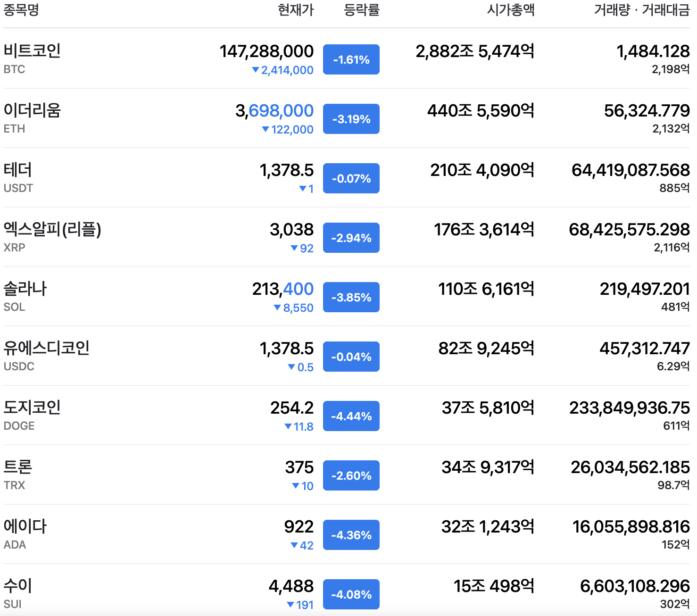Sort by 등락률 column header
Viewport: 697px width, 616px height.
(362, 9)
